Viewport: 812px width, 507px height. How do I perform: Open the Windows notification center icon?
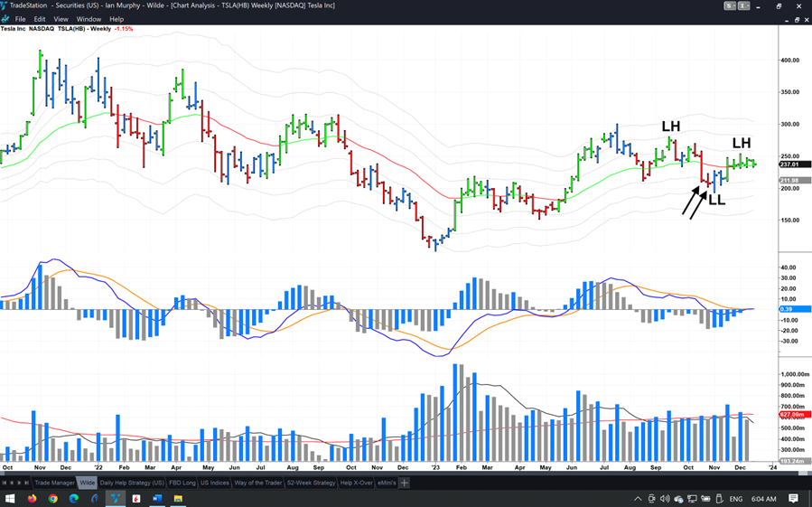pos(793,499)
